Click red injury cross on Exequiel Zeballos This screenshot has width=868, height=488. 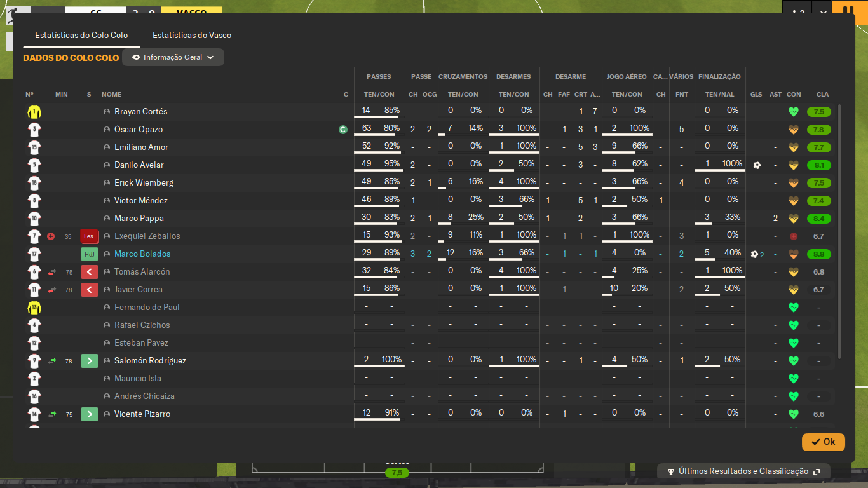click(51, 236)
